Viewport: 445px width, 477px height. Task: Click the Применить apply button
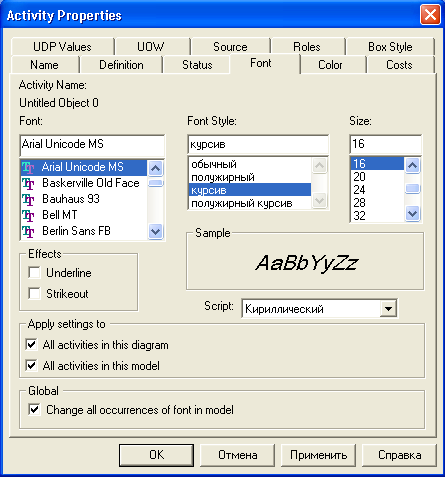coord(318,455)
